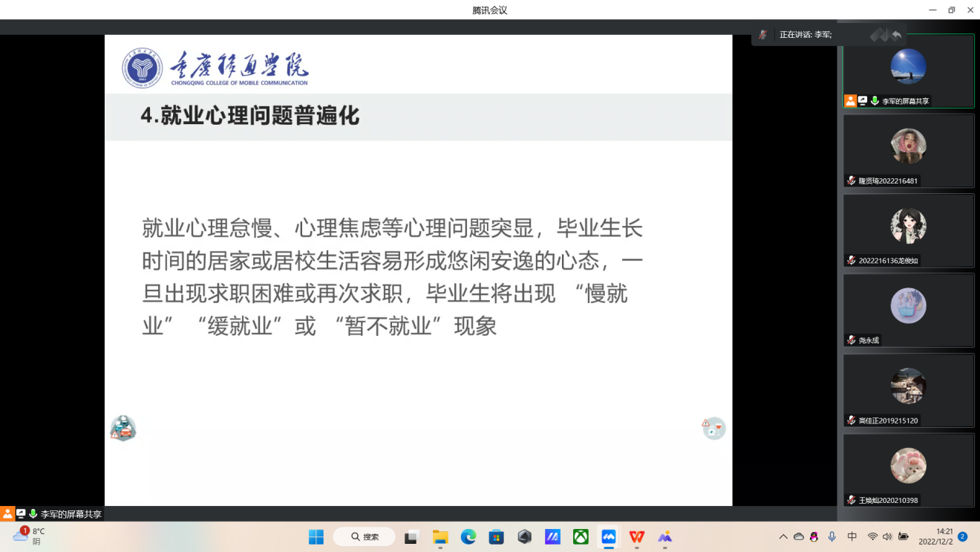The height and width of the screenshot is (552, 980).
Task: Open WPS Office from the taskbar
Action: (637, 536)
